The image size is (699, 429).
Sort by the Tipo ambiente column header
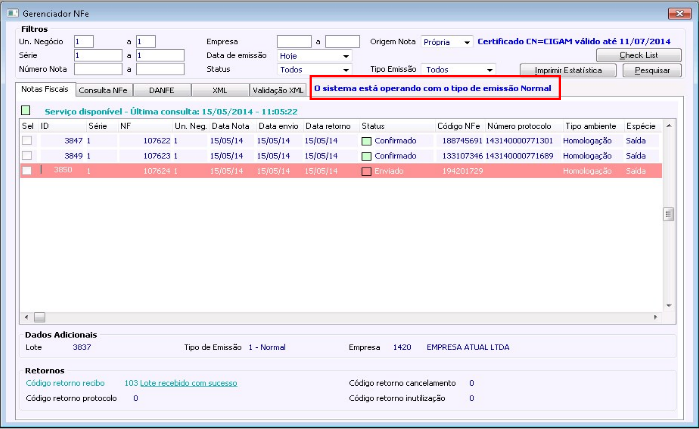(592, 127)
